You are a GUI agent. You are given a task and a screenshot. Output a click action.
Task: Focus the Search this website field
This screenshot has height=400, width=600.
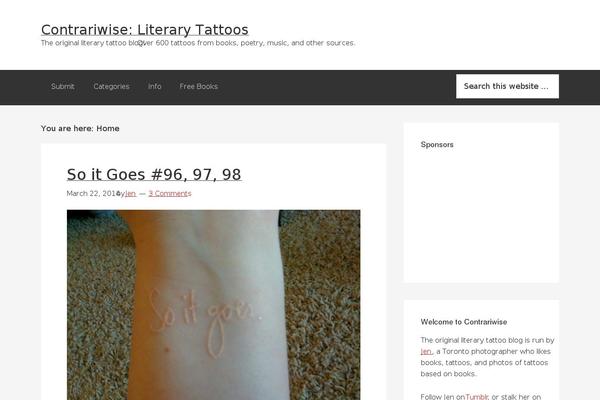coord(507,86)
